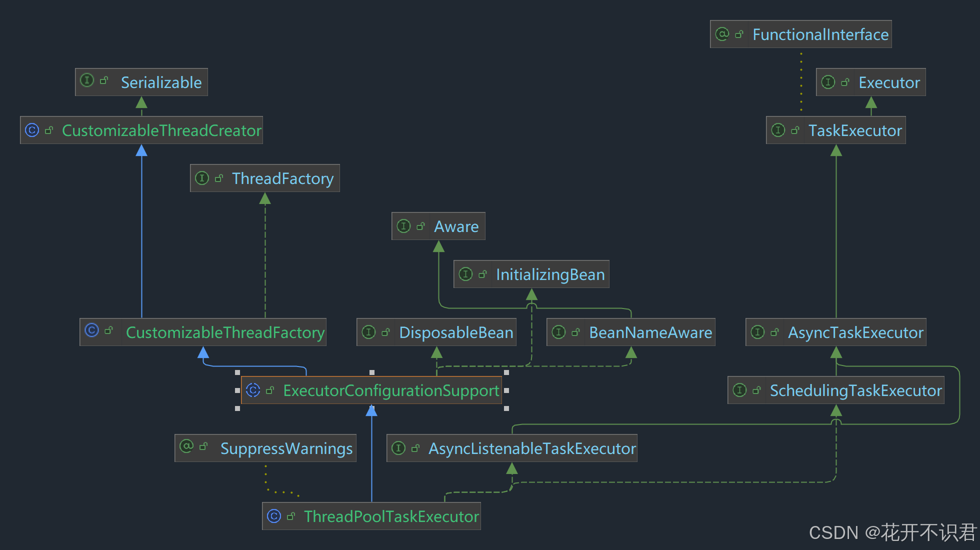Click the interface icon on ThreadFactory node
980x550 pixels.
202,178
